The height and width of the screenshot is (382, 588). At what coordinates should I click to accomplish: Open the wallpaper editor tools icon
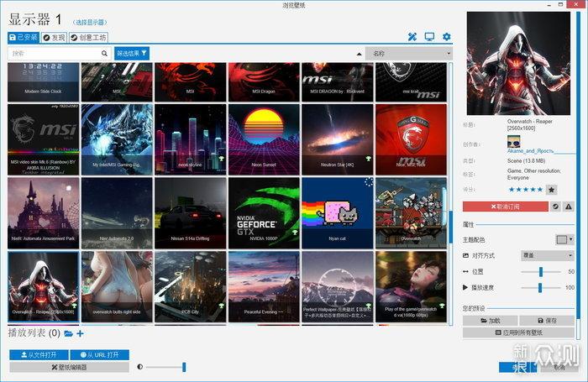pyautogui.click(x=412, y=37)
